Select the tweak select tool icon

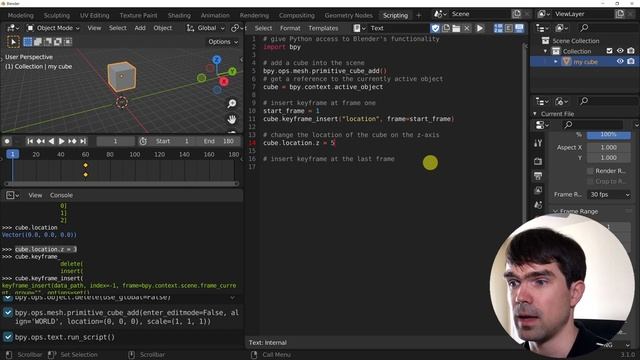(x=13, y=42)
